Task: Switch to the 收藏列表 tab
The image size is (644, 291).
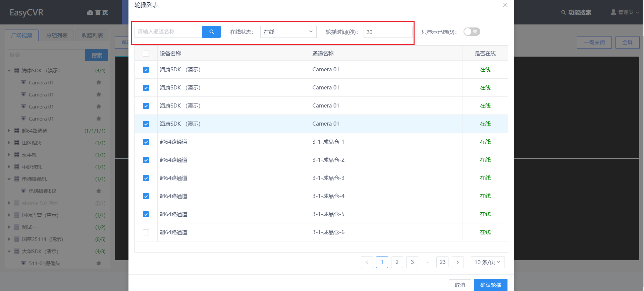Action: point(92,35)
